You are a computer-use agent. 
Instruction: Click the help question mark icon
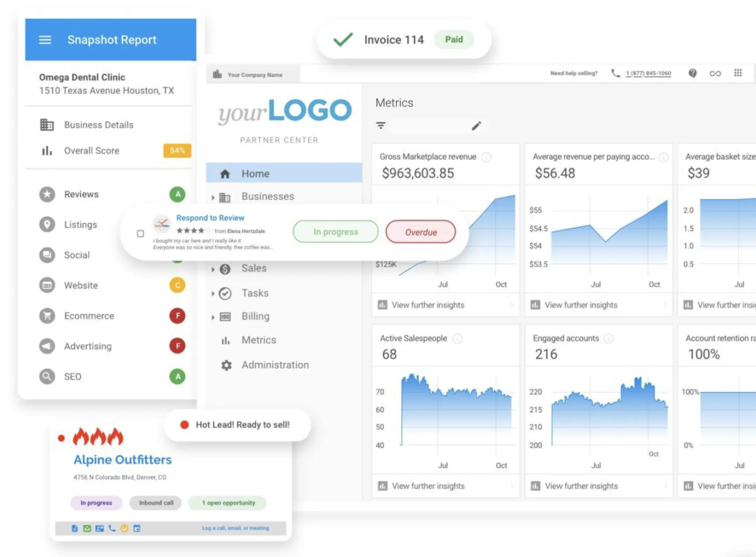pos(692,73)
